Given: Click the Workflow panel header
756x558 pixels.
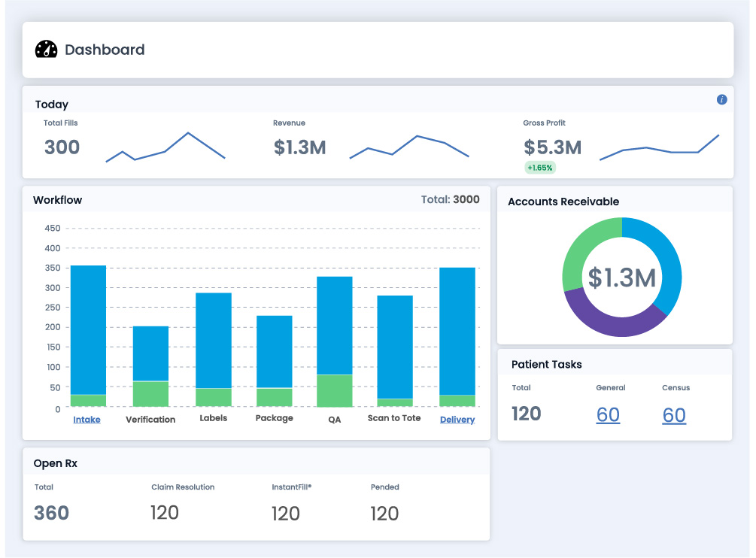Looking at the screenshot, I should pyautogui.click(x=56, y=200).
